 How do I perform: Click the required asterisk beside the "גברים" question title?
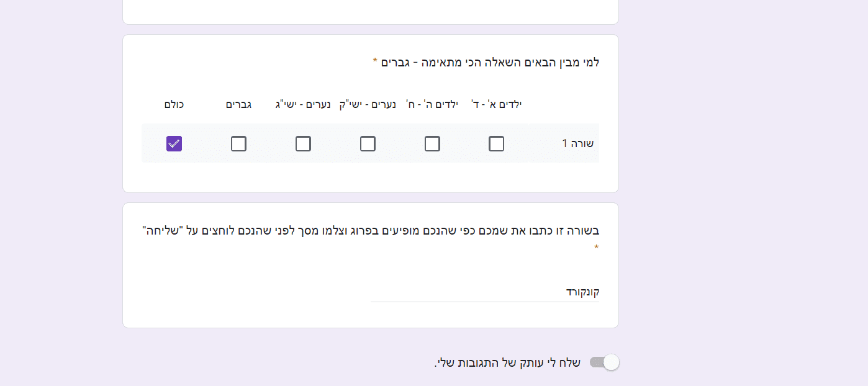click(x=375, y=61)
